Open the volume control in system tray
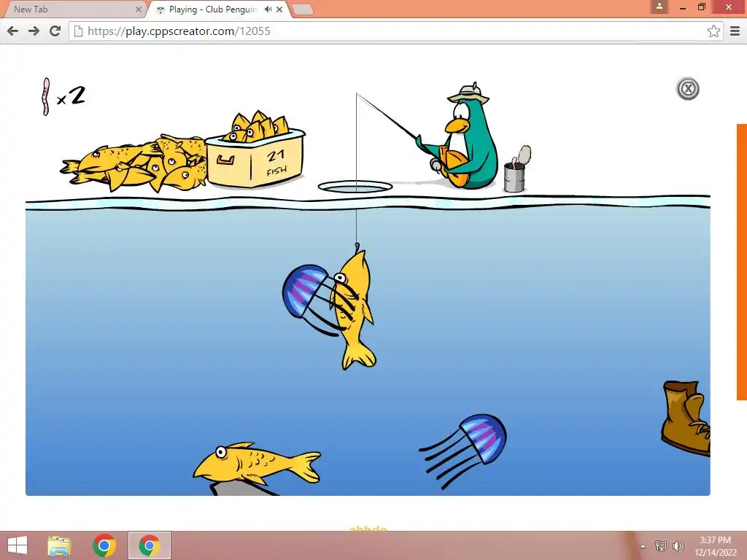Image resolution: width=747 pixels, height=560 pixels. pyautogui.click(x=678, y=545)
